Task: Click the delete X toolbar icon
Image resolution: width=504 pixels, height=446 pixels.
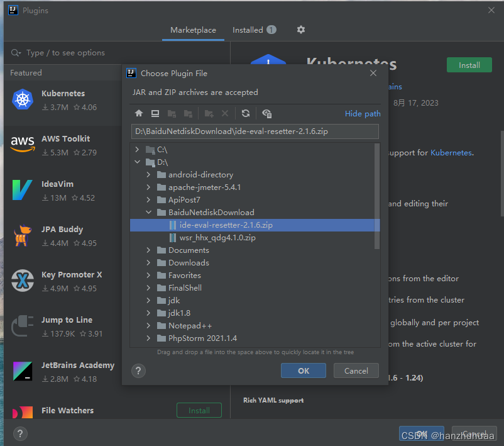Action: [x=225, y=113]
